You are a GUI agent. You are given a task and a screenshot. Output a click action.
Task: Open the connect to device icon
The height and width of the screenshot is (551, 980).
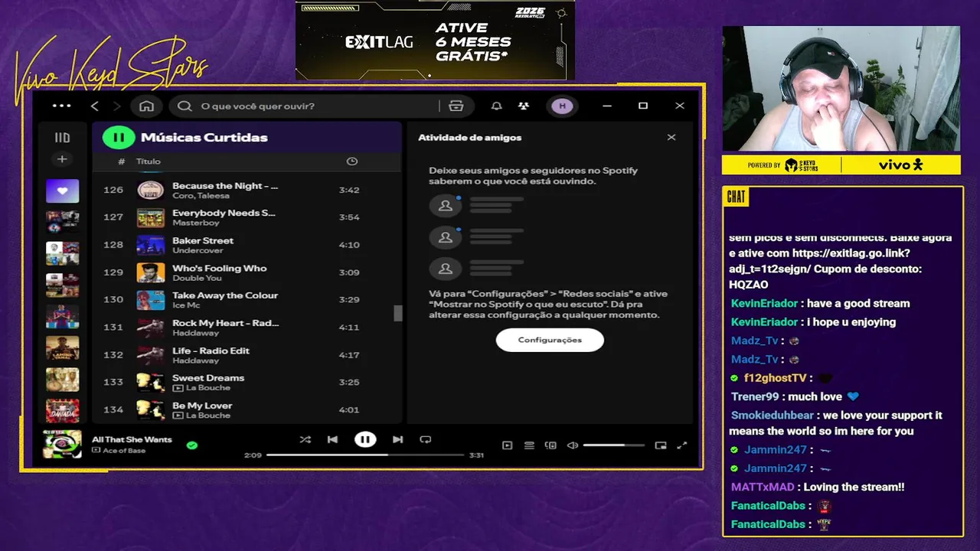[550, 445]
